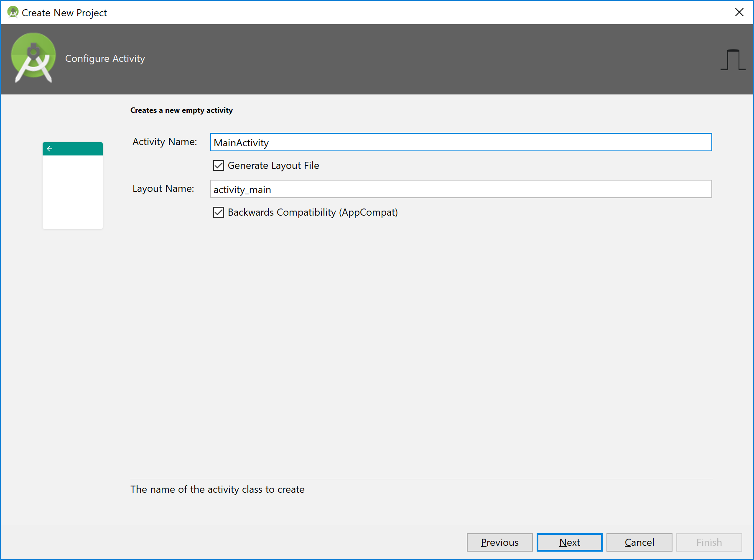The width and height of the screenshot is (754, 560).
Task: Click the Android Studio icon in title bar
Action: point(13,13)
